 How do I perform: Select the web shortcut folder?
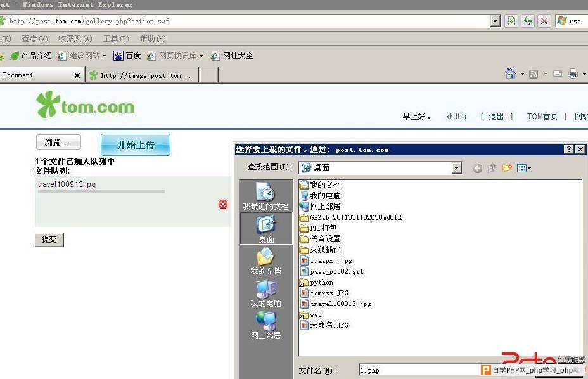tap(311, 314)
